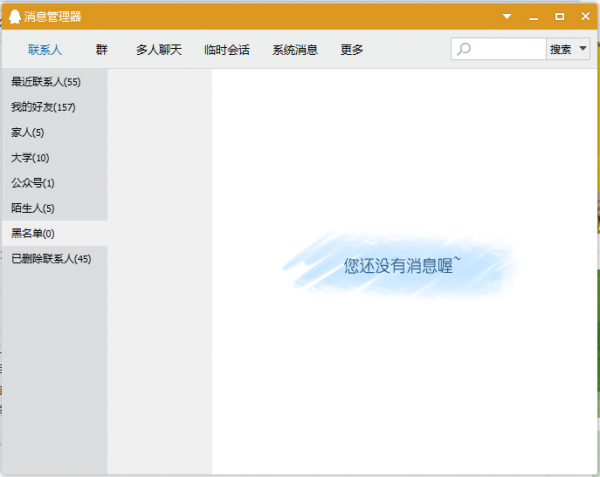Screen dimensions: 600x477
Task: Click the magnifier icon in search box
Action: pos(464,49)
